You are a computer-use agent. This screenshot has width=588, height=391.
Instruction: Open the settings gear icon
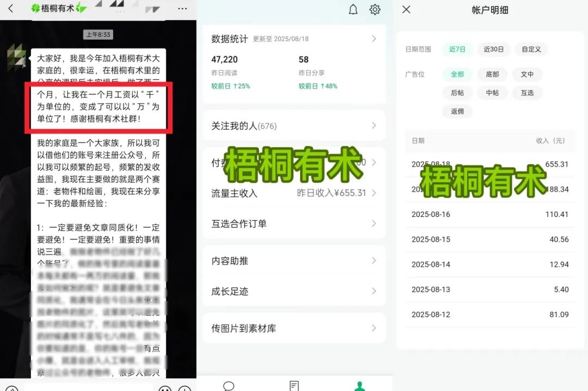(x=375, y=9)
